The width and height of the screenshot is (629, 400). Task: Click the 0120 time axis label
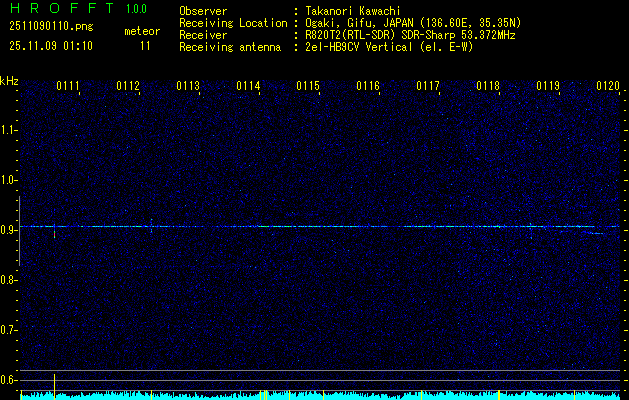608,86
